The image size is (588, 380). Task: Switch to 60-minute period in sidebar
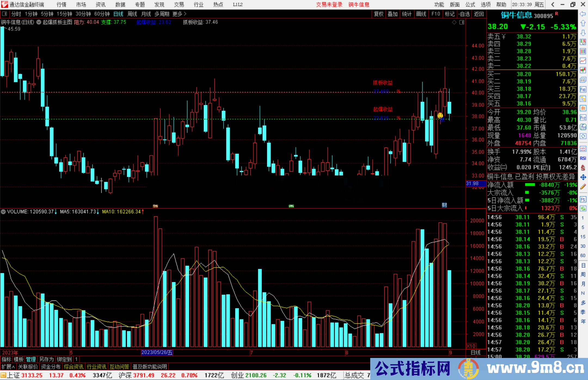tap(583, 256)
